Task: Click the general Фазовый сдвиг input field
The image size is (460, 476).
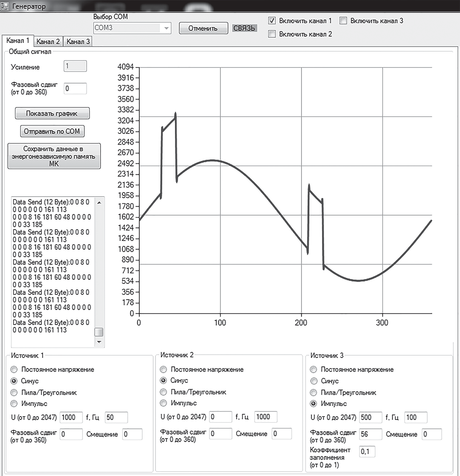Action: coord(75,89)
